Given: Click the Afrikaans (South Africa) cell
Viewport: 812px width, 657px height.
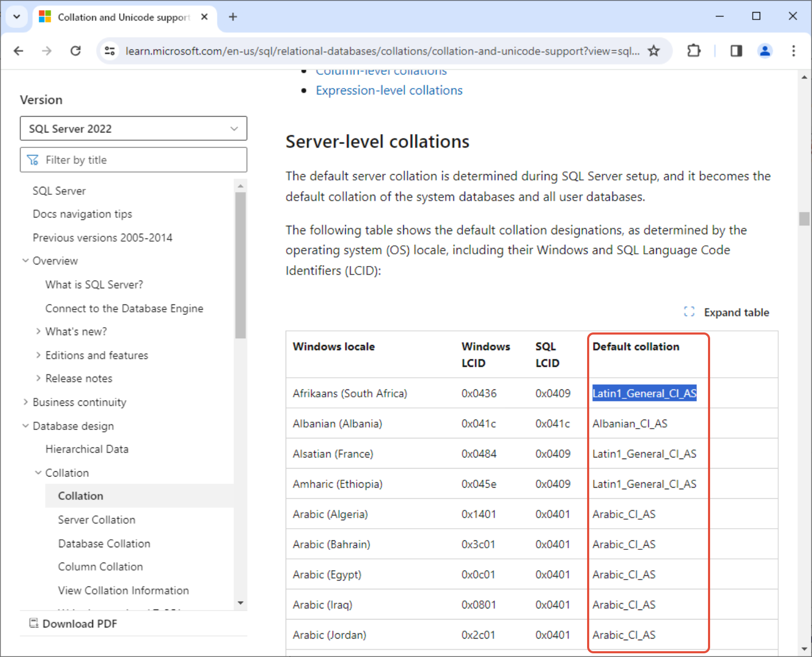Looking at the screenshot, I should [350, 393].
